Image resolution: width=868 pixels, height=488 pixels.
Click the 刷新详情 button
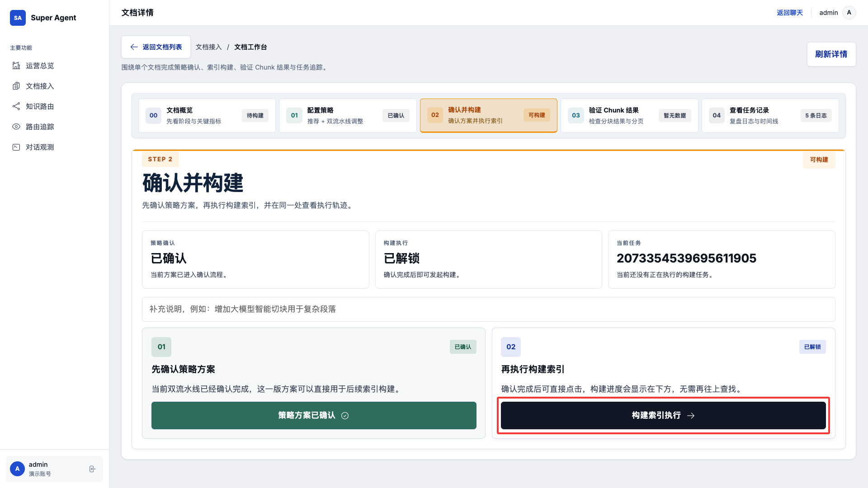click(x=831, y=54)
